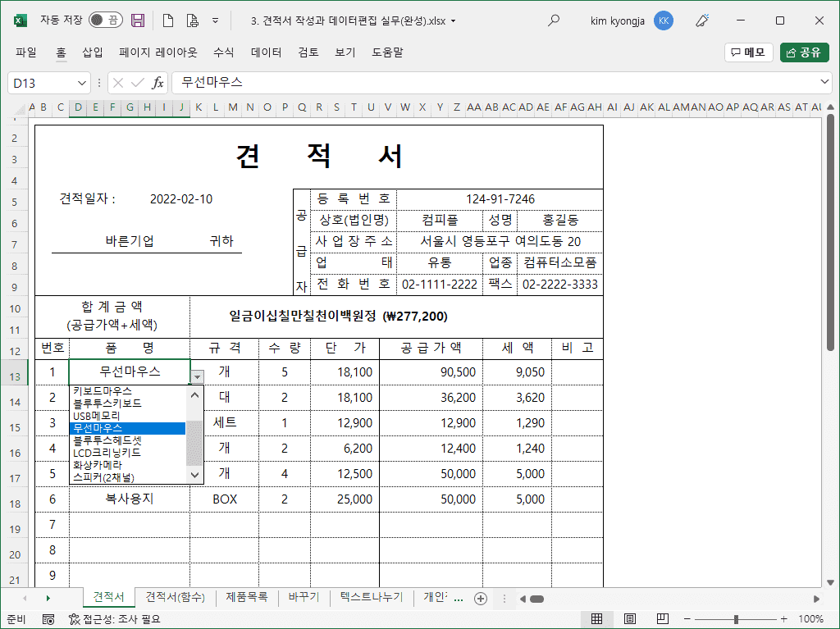
Task: Click the zoom slider handle
Action: (x=737, y=618)
